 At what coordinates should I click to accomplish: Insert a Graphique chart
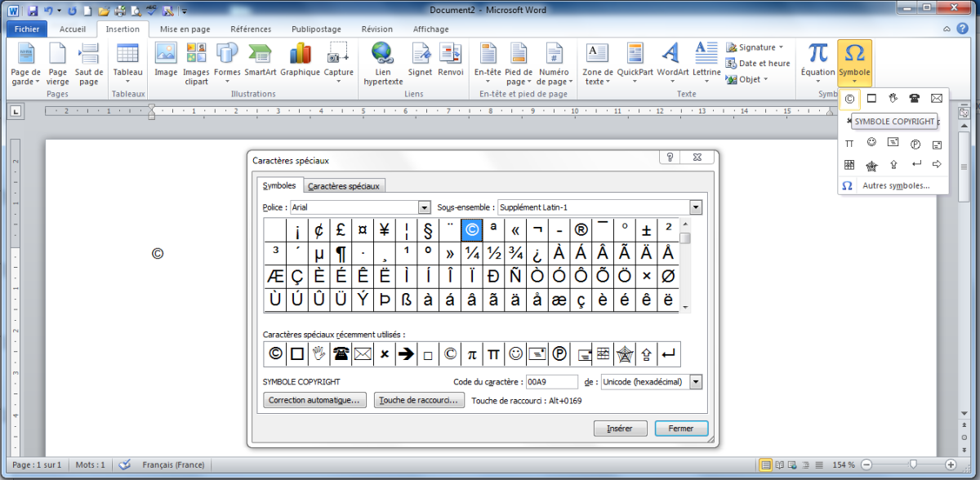pyautogui.click(x=301, y=59)
